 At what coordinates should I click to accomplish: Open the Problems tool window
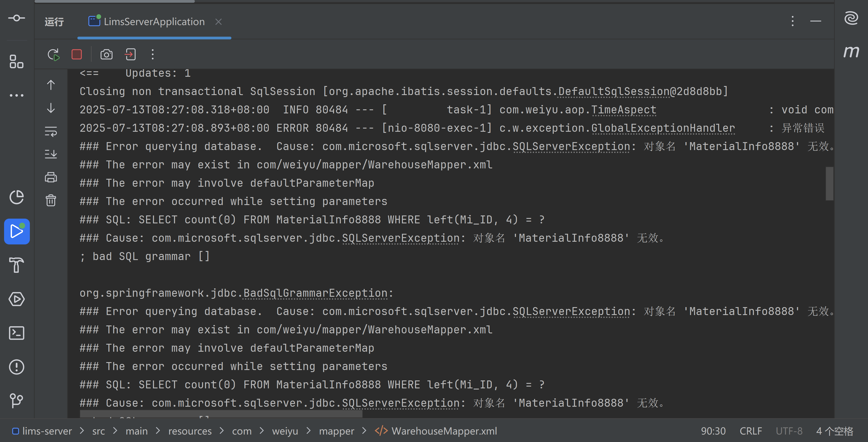point(17,367)
